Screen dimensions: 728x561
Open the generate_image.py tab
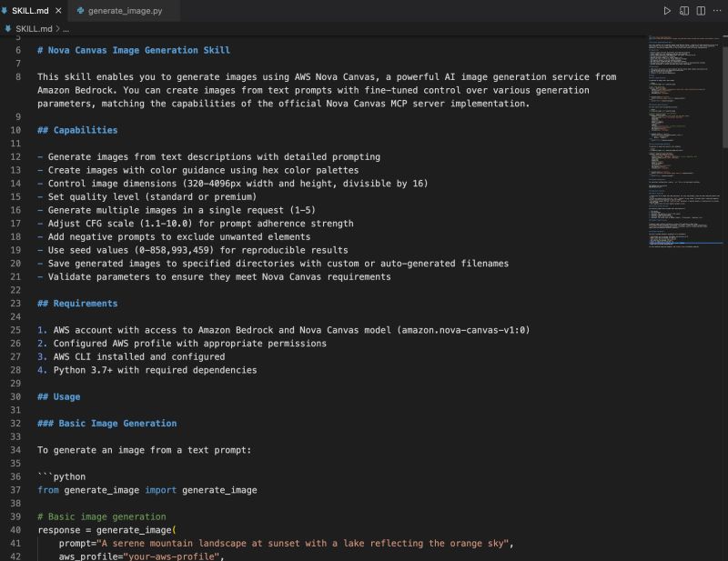125,11
